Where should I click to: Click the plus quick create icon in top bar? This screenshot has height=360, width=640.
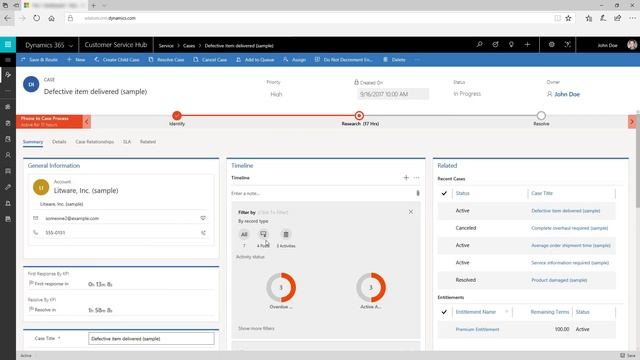(x=527, y=44)
